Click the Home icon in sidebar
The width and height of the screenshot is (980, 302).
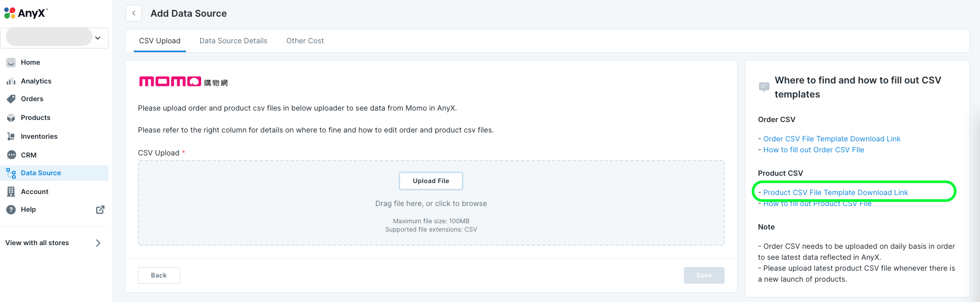click(11, 63)
